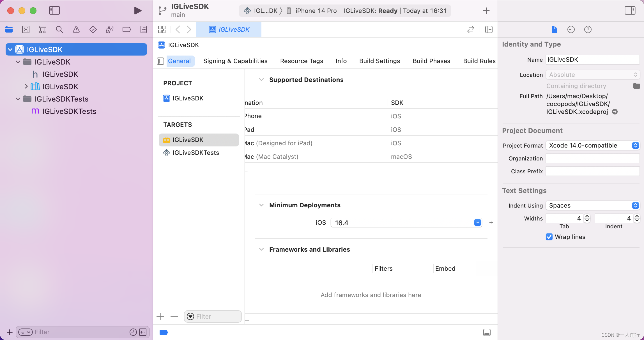Open the Project navigator folder icon

9,29
